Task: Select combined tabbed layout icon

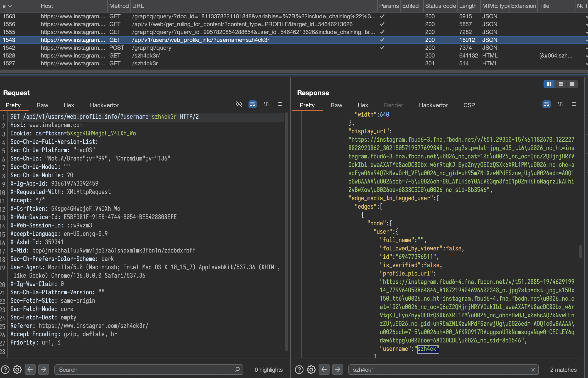Action: [x=572, y=84]
